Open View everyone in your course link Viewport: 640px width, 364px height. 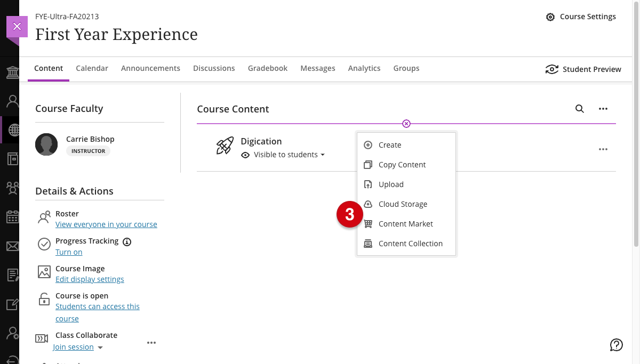tap(106, 224)
